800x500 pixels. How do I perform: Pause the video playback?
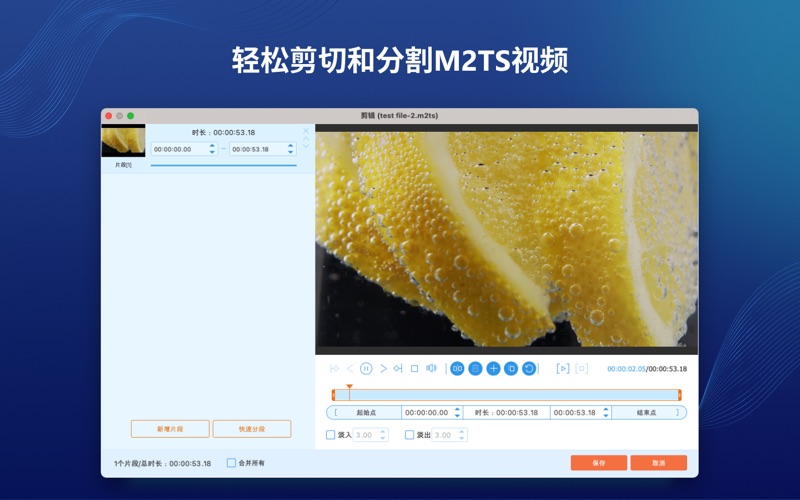point(366,369)
